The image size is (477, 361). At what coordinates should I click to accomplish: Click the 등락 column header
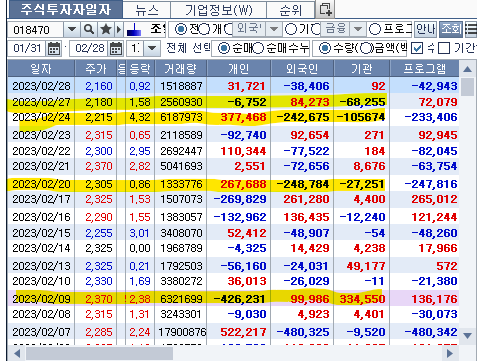click(140, 69)
